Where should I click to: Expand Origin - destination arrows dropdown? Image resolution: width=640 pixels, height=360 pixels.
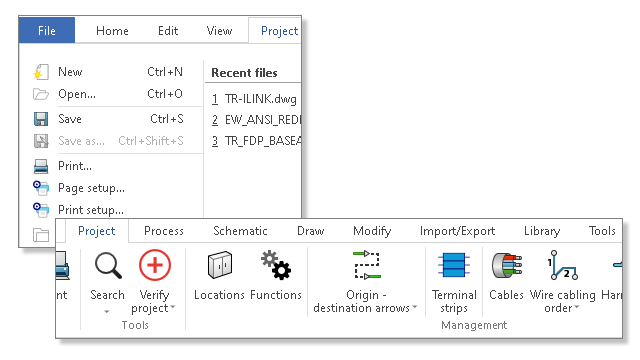click(414, 307)
